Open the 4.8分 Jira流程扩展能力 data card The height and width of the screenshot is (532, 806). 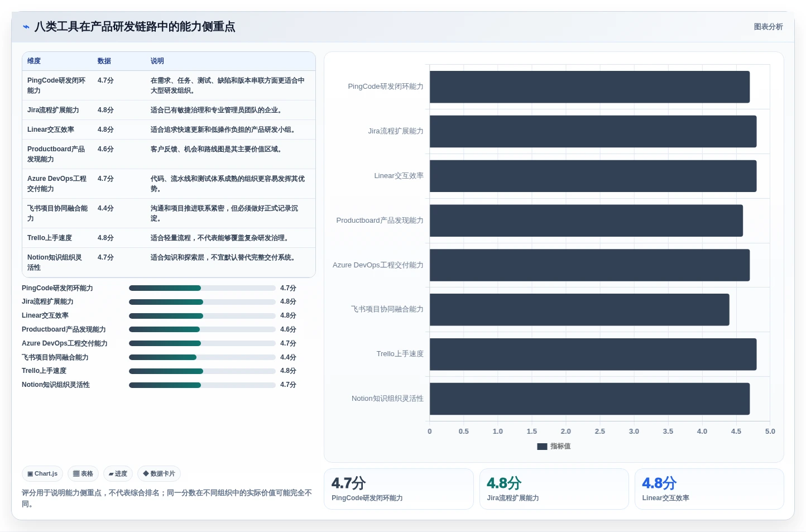pyautogui.click(x=554, y=489)
